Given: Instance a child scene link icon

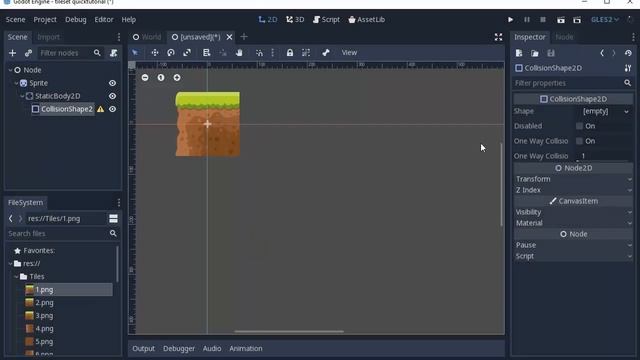Looking at the screenshot, I should coord(28,53).
